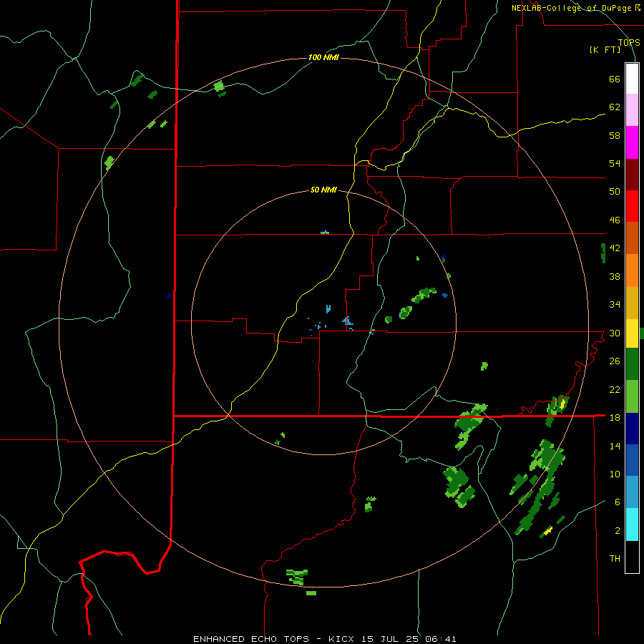This screenshot has height=644, width=644.
Task: Click the 100 NMI range ring label
Action: coord(323,57)
